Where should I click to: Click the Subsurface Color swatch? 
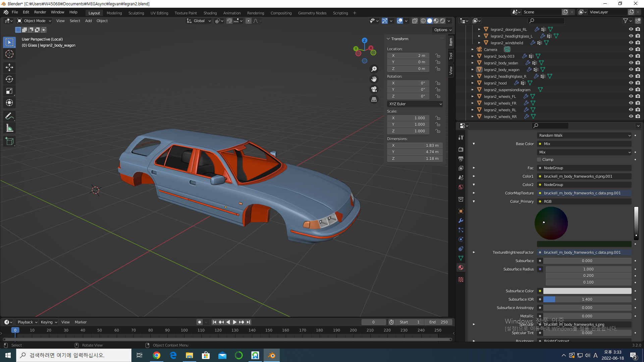[x=587, y=291]
